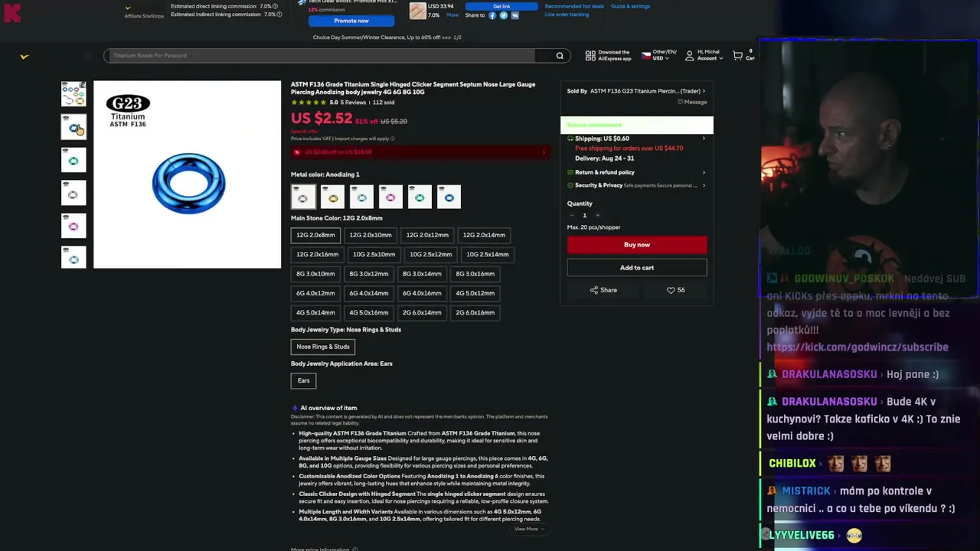Image resolution: width=980 pixels, height=551 pixels.
Task: Choose the green ring color swatch
Action: click(x=420, y=197)
